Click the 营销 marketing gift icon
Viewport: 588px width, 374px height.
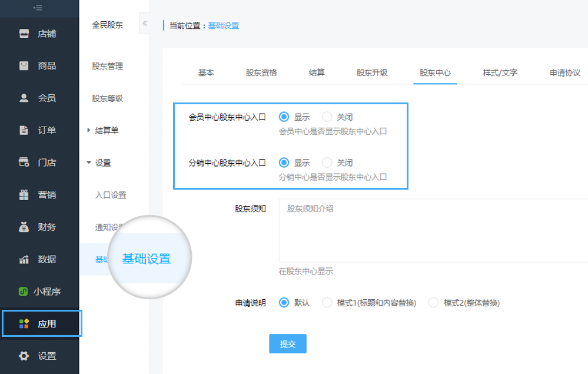[x=24, y=194]
